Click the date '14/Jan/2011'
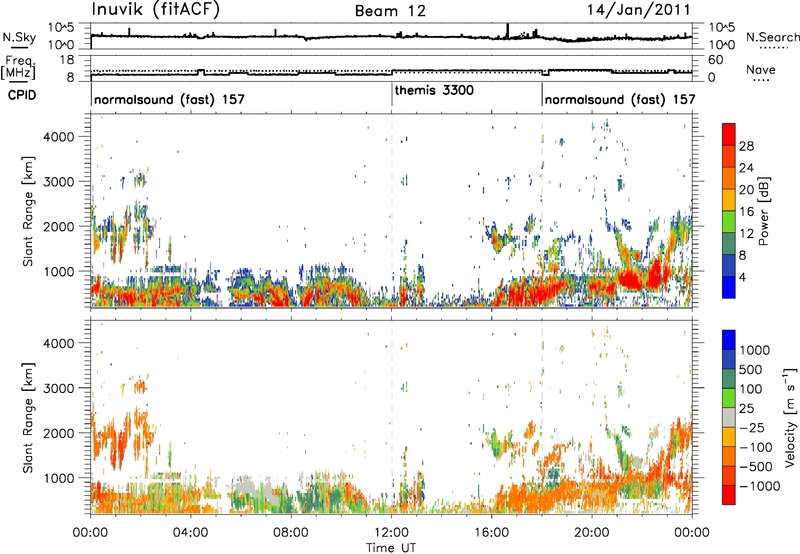Viewport: 800px width, 554px height. point(639,10)
